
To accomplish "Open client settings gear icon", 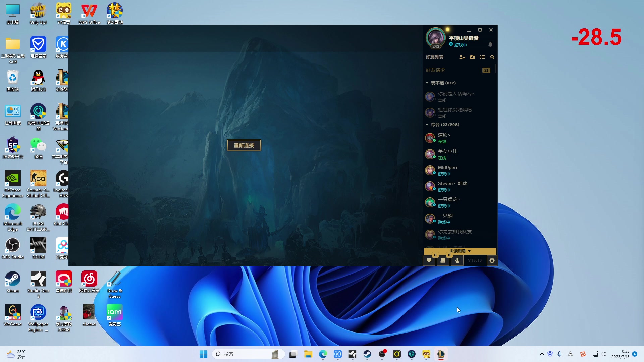I will (x=480, y=30).
